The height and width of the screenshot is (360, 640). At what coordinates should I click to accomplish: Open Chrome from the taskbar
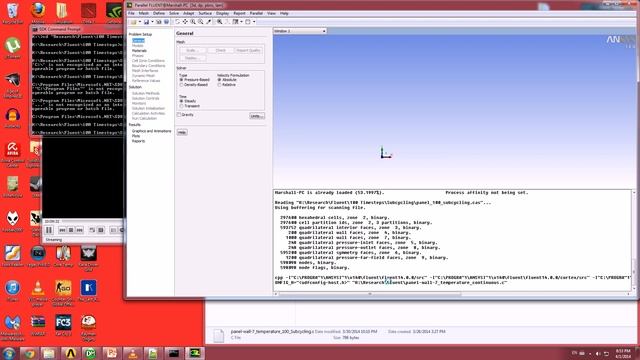(29, 353)
